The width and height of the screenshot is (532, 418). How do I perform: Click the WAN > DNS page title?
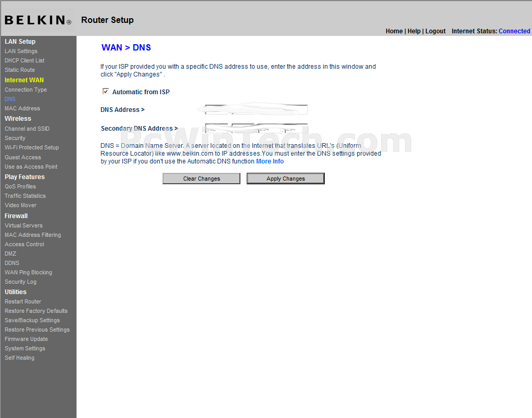coord(126,47)
